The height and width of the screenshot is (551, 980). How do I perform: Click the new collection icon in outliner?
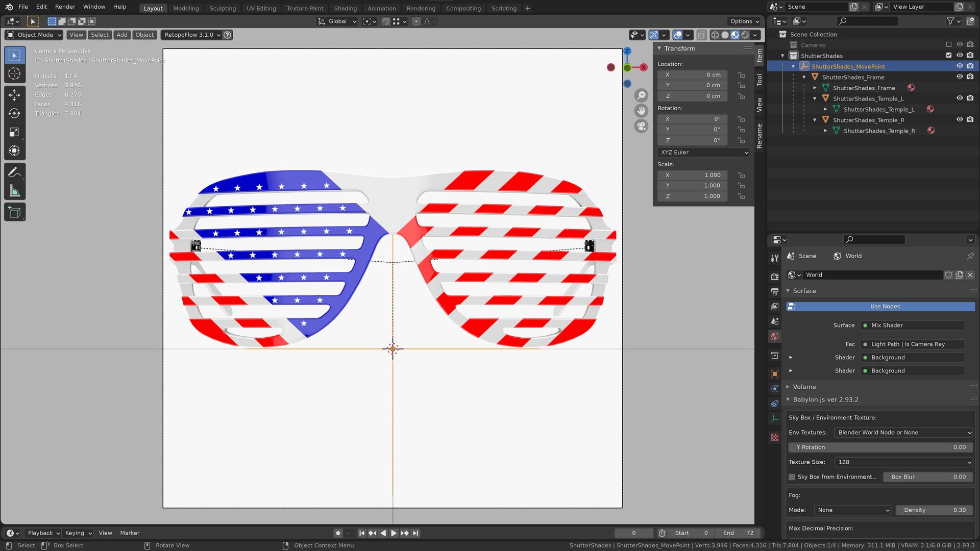tap(970, 21)
